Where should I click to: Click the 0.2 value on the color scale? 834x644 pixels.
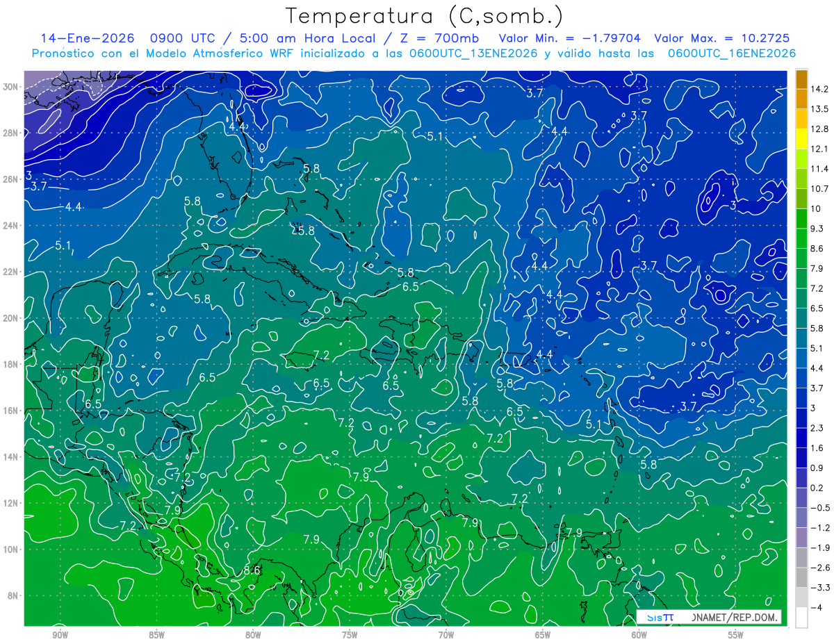click(x=818, y=488)
